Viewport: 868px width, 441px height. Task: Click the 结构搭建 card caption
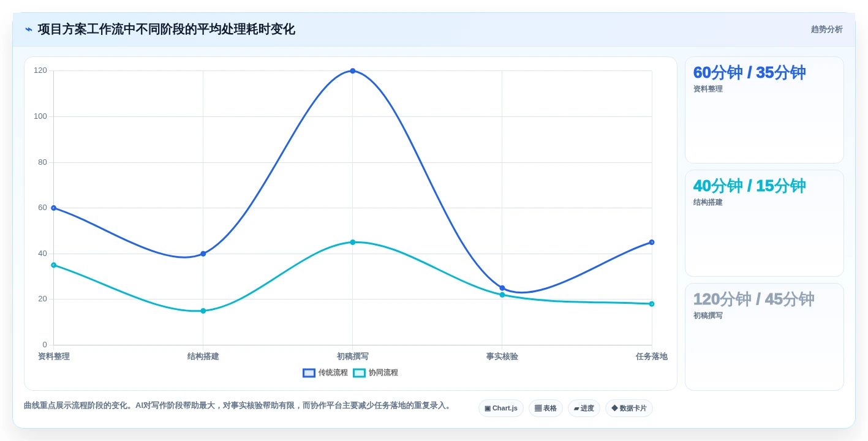(x=708, y=203)
